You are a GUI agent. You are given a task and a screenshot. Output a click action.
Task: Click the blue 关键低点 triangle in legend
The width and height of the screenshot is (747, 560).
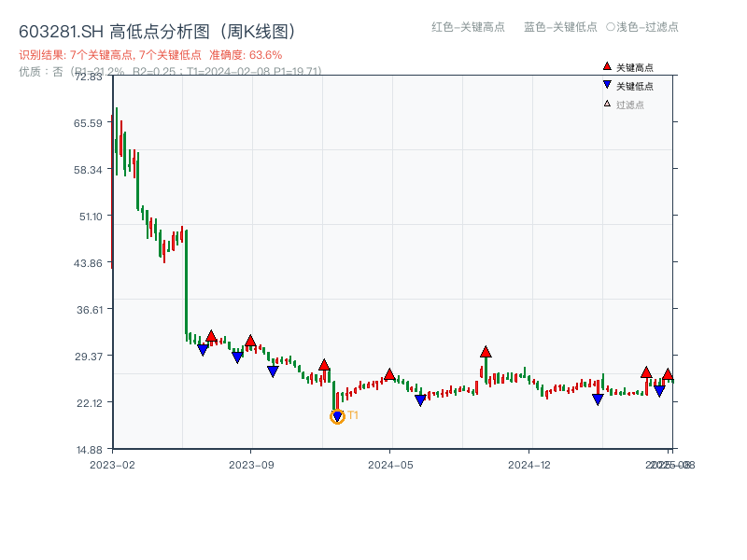pos(607,85)
